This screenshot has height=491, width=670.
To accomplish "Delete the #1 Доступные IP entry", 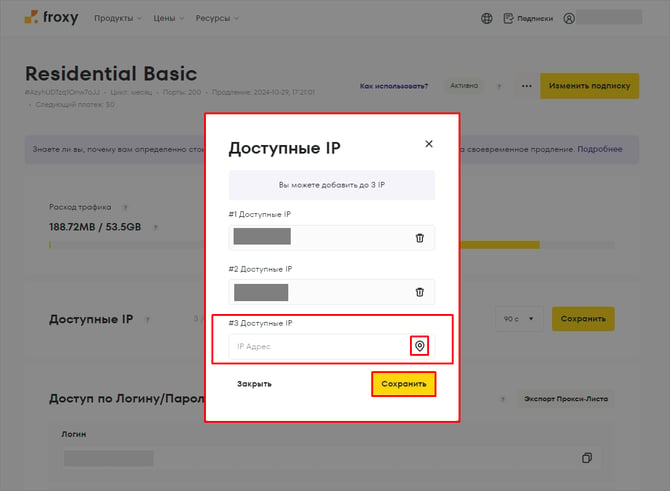I will [420, 238].
